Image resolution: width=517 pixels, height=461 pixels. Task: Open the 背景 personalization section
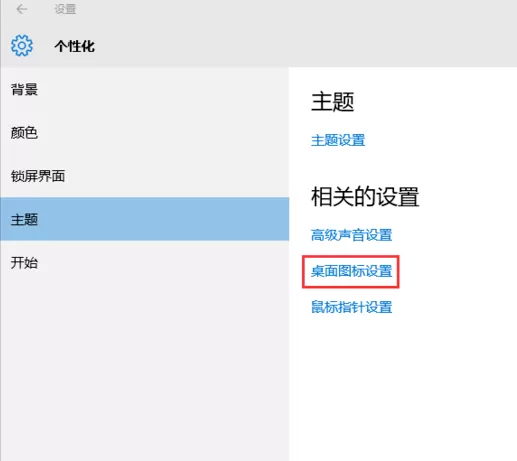coord(144,89)
